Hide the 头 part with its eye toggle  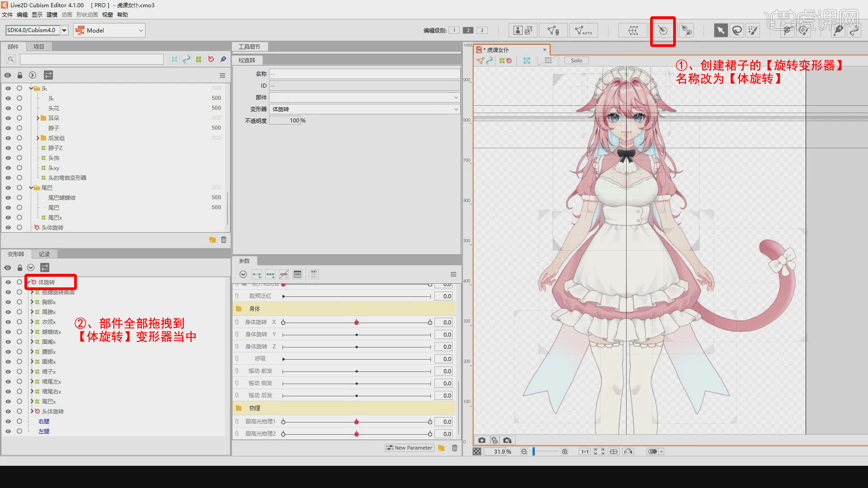[8, 88]
